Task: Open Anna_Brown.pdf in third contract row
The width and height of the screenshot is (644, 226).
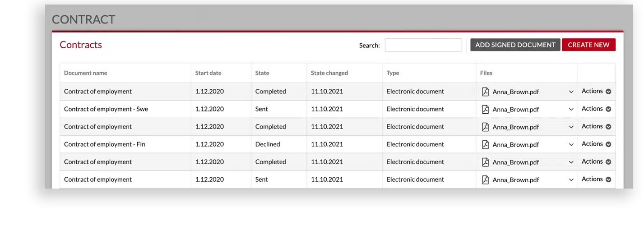Action: point(516,127)
